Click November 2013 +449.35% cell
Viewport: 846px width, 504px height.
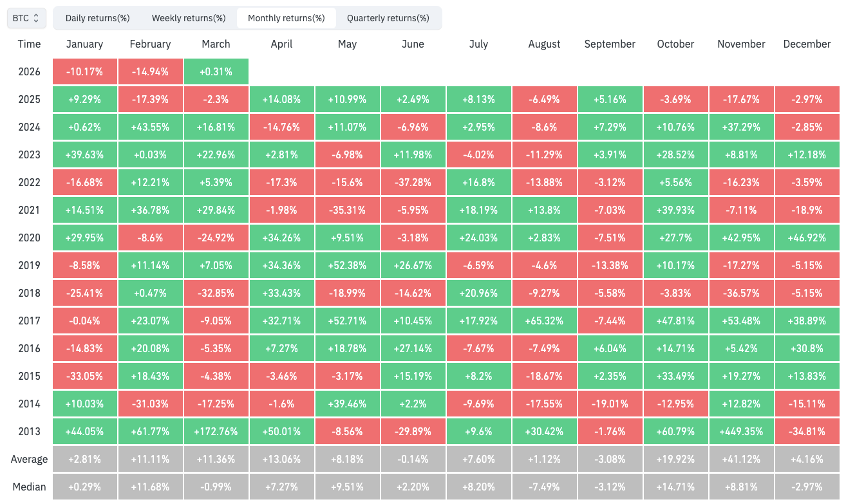pyautogui.click(x=741, y=431)
